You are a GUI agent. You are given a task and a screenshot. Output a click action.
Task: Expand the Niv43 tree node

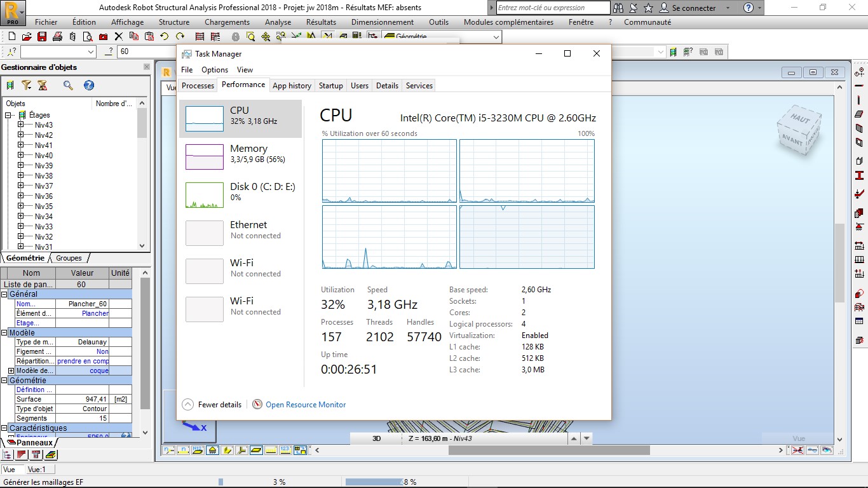[x=20, y=125]
